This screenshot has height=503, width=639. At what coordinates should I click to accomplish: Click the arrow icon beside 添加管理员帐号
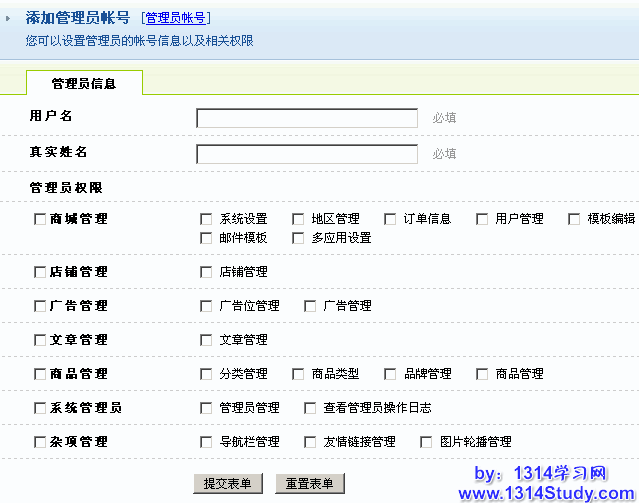pyautogui.click(x=9, y=19)
